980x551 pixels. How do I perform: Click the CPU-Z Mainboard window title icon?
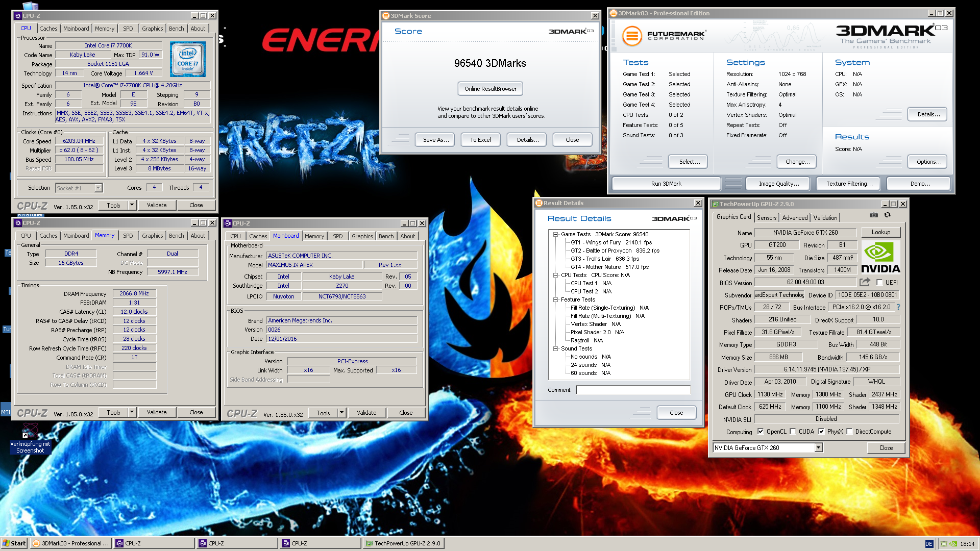228,223
